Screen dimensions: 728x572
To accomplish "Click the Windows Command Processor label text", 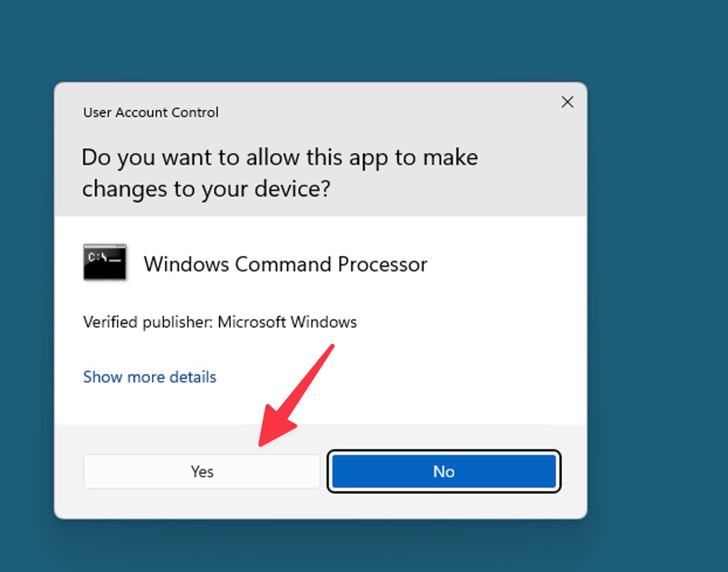I will pyautogui.click(x=286, y=264).
